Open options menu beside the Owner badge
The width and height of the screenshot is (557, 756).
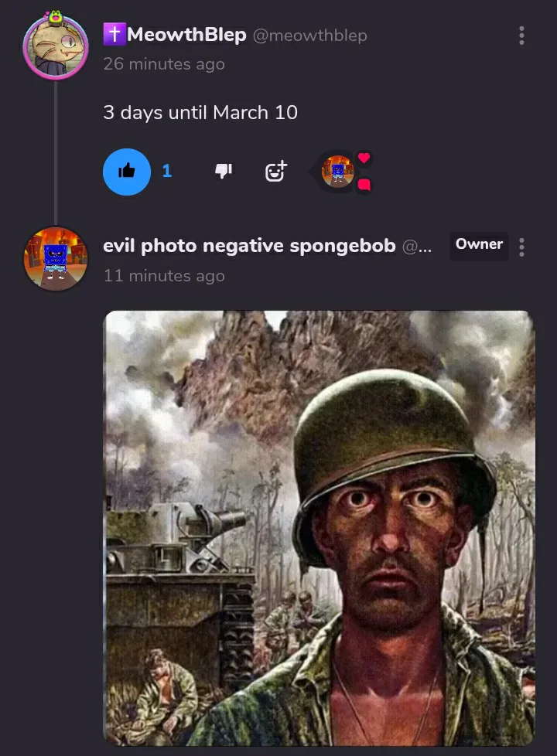(521, 247)
